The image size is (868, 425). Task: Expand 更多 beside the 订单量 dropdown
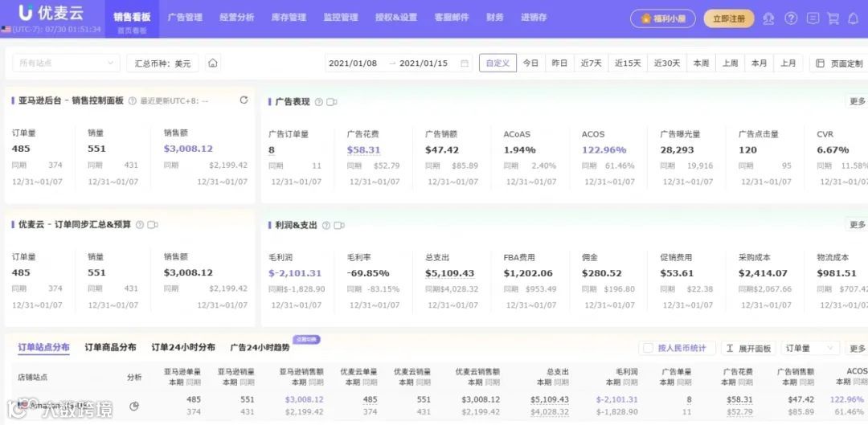pyautogui.click(x=857, y=348)
